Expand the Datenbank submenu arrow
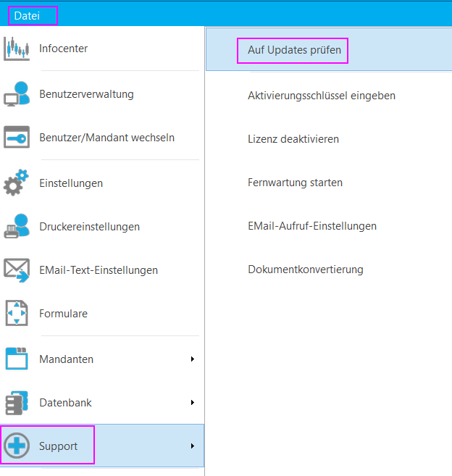This screenshot has height=476, width=452. [x=192, y=402]
